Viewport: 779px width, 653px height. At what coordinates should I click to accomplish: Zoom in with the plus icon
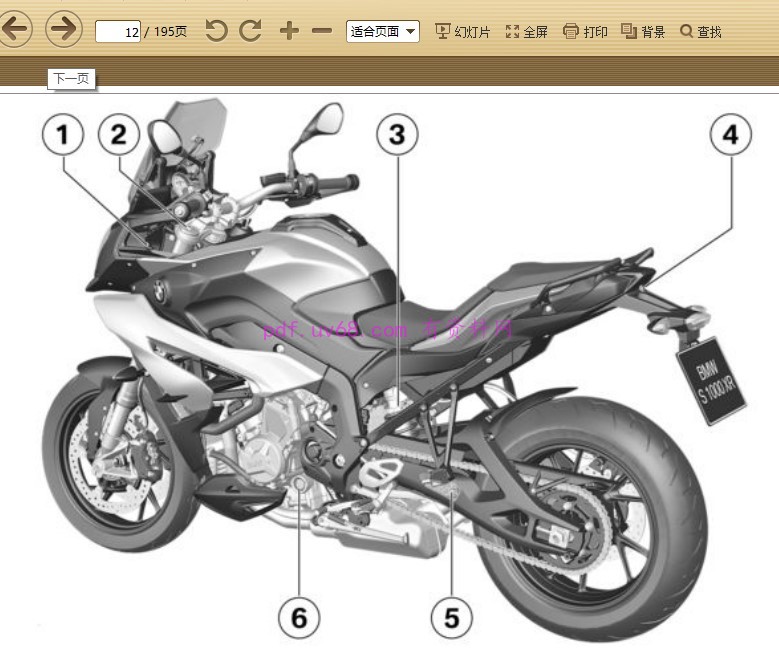point(289,31)
